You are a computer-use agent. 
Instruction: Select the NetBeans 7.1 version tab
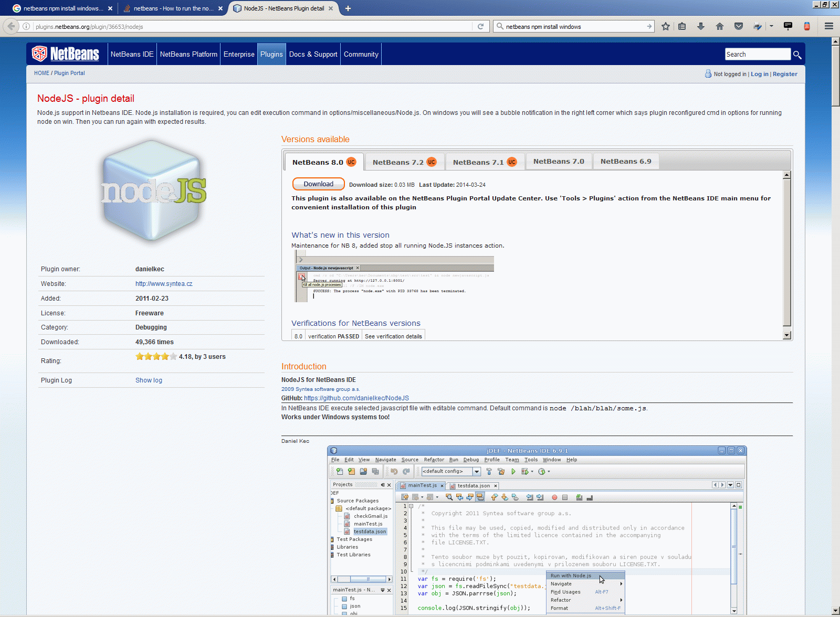pos(485,162)
